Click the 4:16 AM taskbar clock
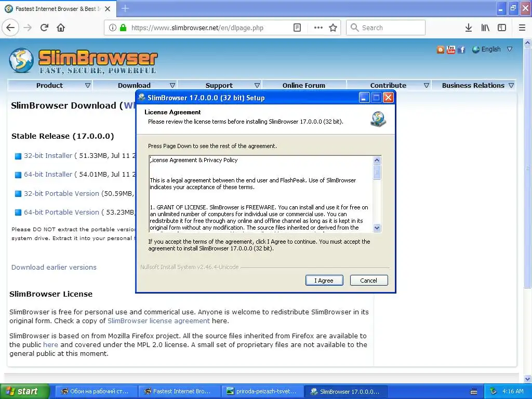 513,391
